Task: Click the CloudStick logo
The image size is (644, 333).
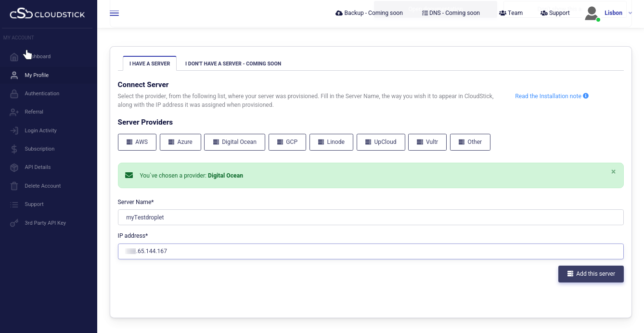Action: pos(47,13)
